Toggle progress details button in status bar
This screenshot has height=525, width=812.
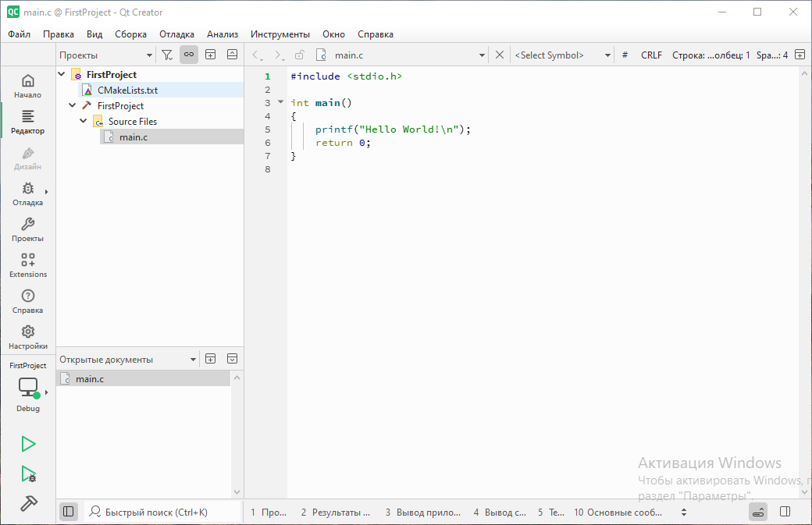[758, 512]
